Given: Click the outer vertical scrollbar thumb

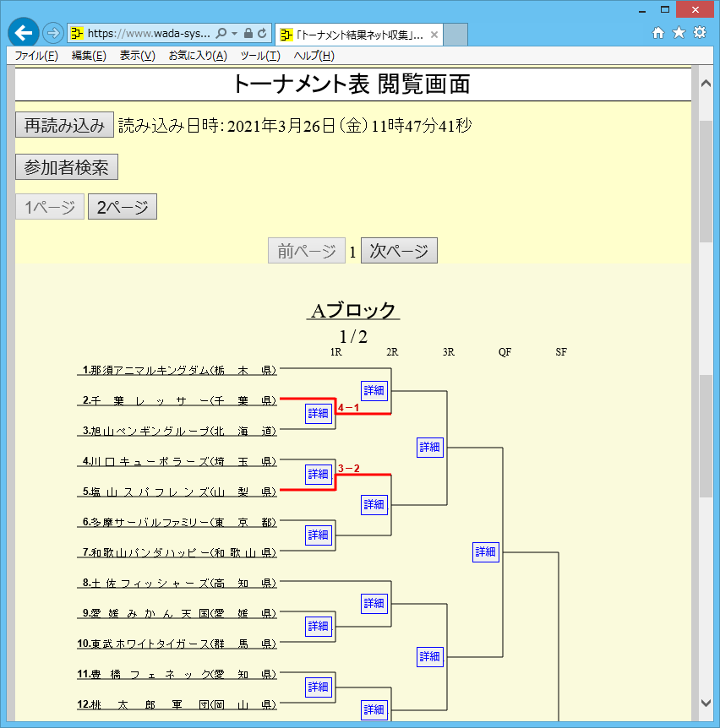Looking at the screenshot, I should tap(706, 181).
